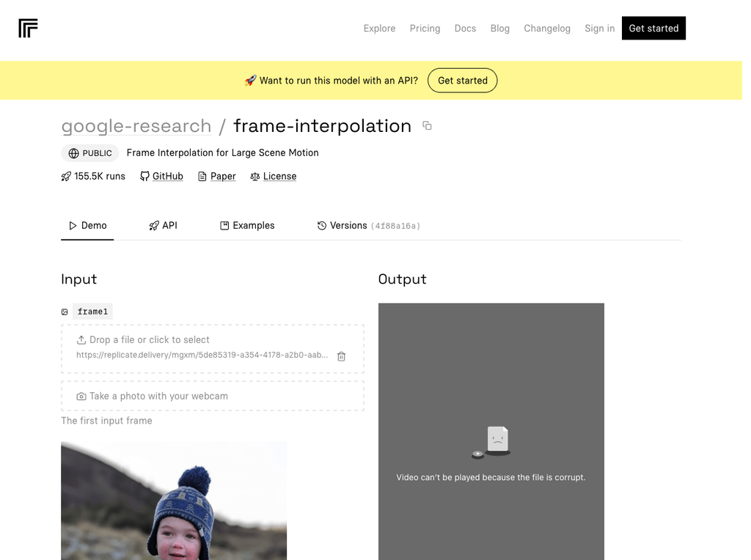Screen dimensions: 751x560
Task: Delete the frame1 file with trash icon
Action: point(342,356)
